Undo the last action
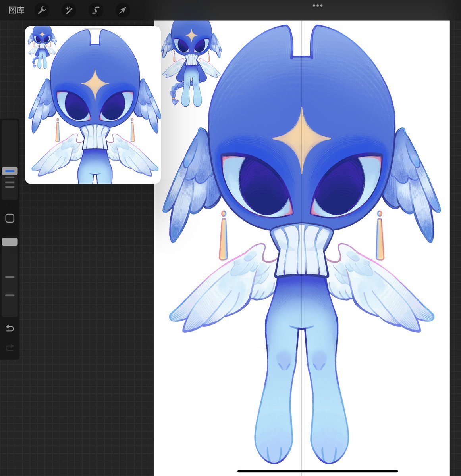461x476 pixels. point(10,328)
